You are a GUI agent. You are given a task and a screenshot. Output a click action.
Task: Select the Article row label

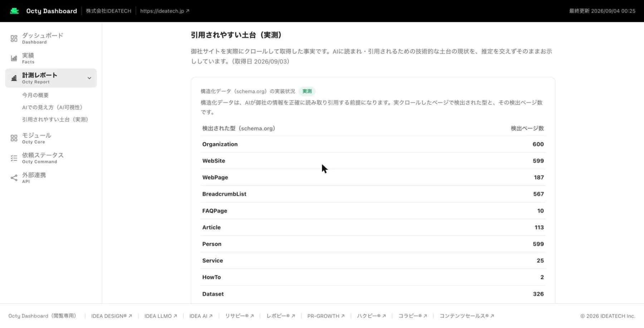[x=211, y=227]
